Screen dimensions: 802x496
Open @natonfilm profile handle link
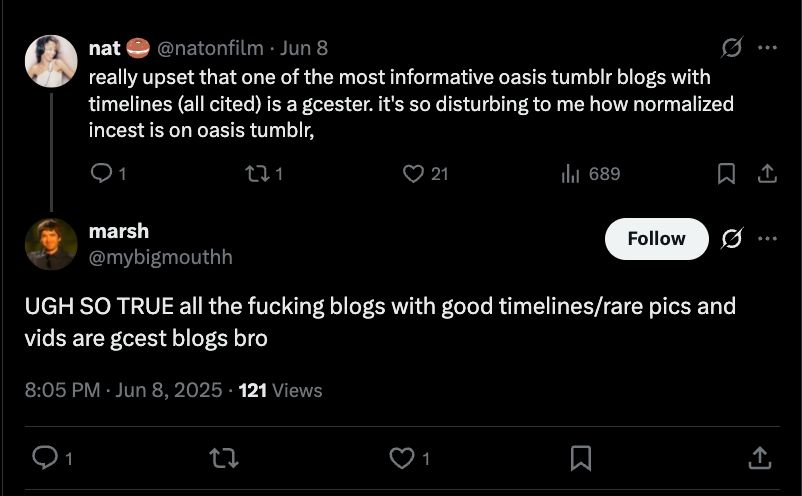(x=211, y=48)
